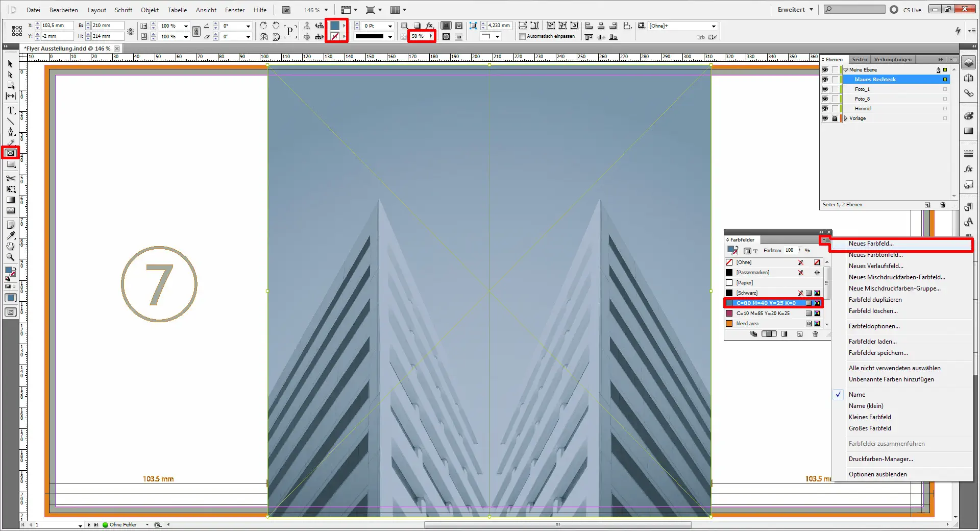Open the Objekt menu
Screen dimensions: 980x531
[x=150, y=10]
